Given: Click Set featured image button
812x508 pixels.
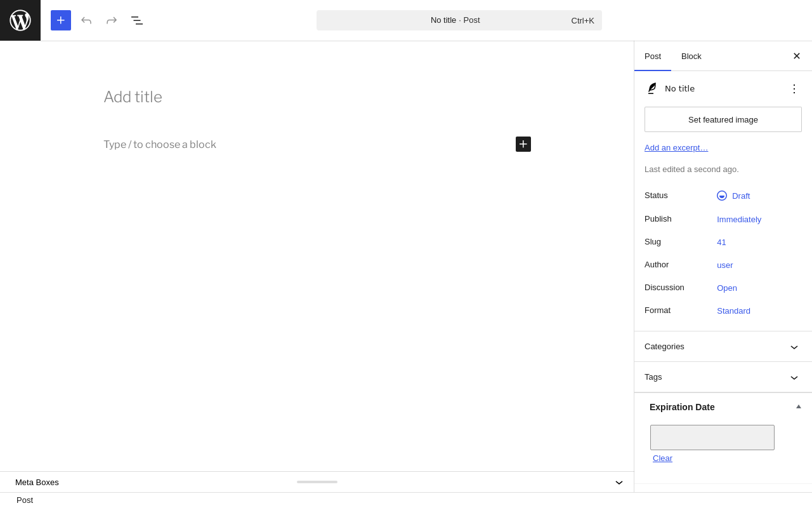Looking at the screenshot, I should click(723, 119).
